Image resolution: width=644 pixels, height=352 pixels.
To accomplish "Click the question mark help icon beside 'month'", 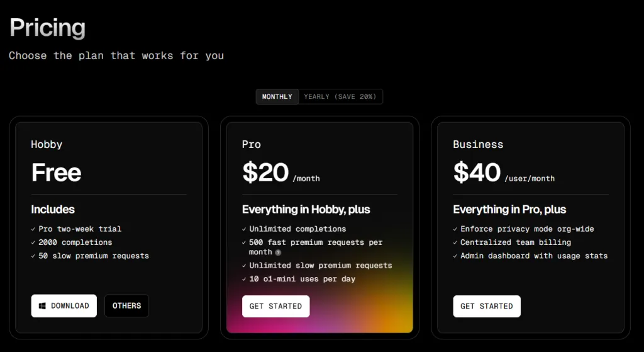I will 278,253.
